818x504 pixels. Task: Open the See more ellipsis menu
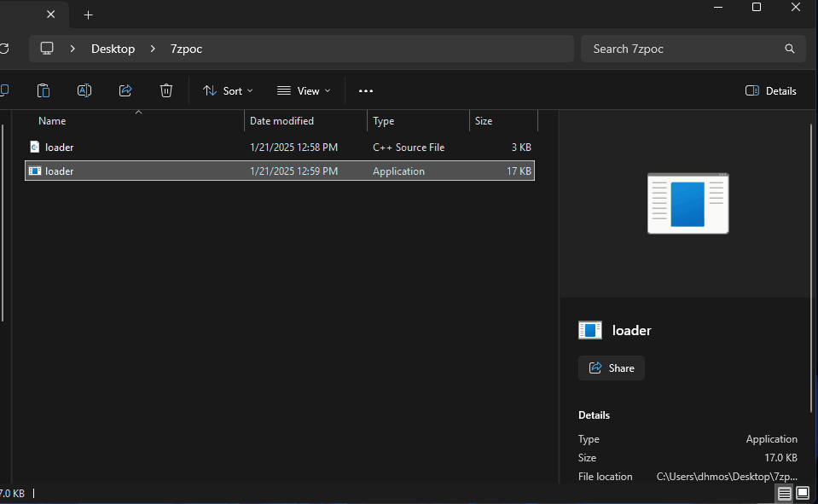point(366,90)
